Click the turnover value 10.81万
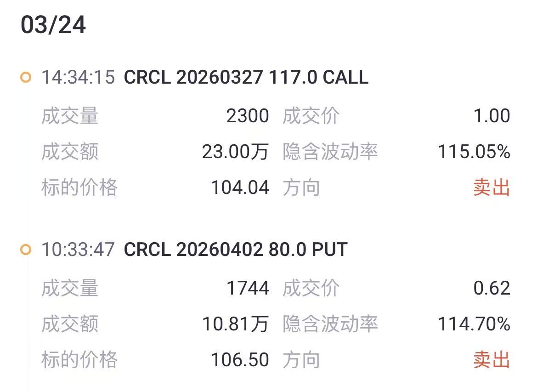Screen dimensions: 537x392 235,324
